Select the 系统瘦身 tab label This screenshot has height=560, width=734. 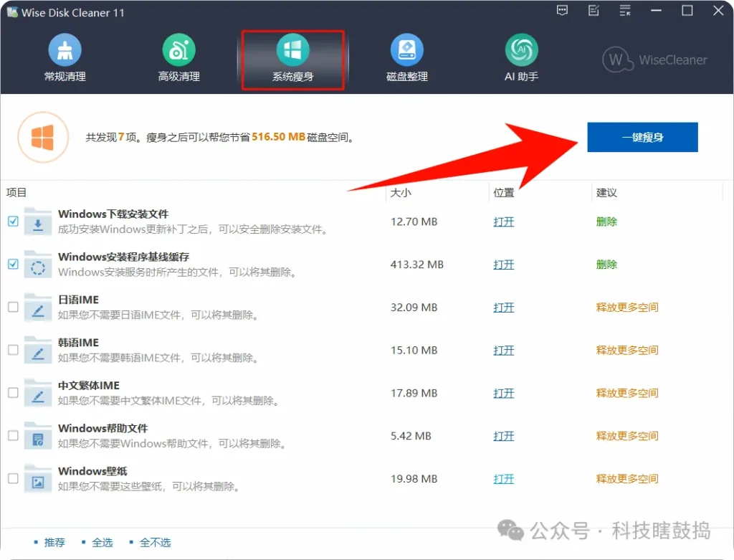click(292, 76)
